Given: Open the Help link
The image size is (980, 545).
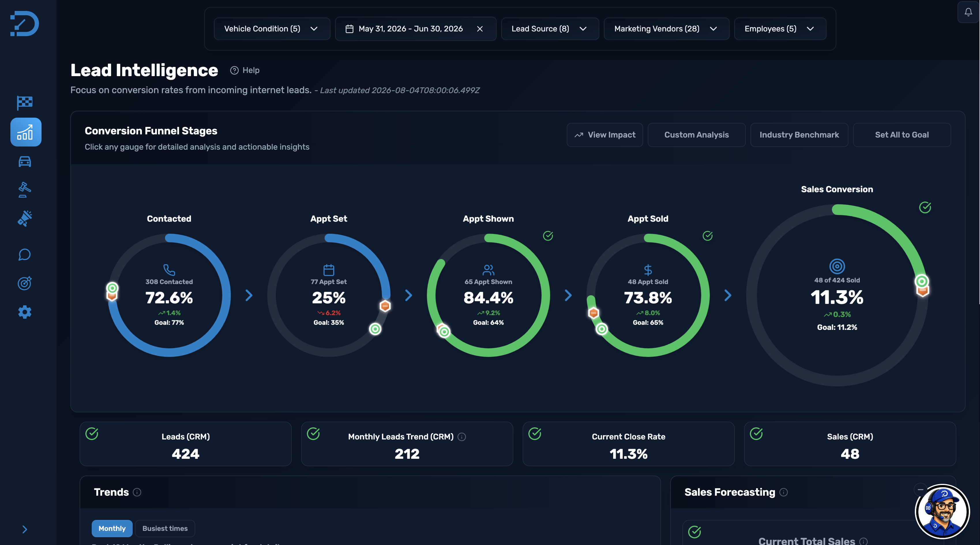Looking at the screenshot, I should (x=245, y=70).
